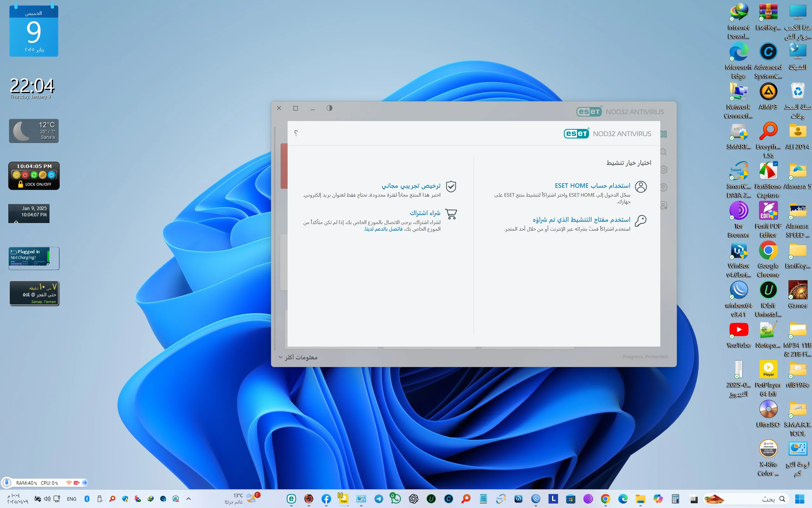
Task: Open IObit Uninstaller desktop icon
Action: 768,299
